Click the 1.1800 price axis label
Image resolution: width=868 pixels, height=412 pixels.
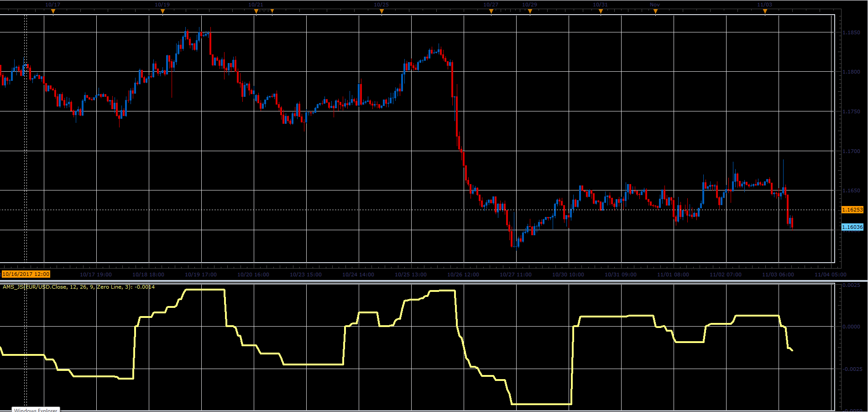[x=851, y=72]
